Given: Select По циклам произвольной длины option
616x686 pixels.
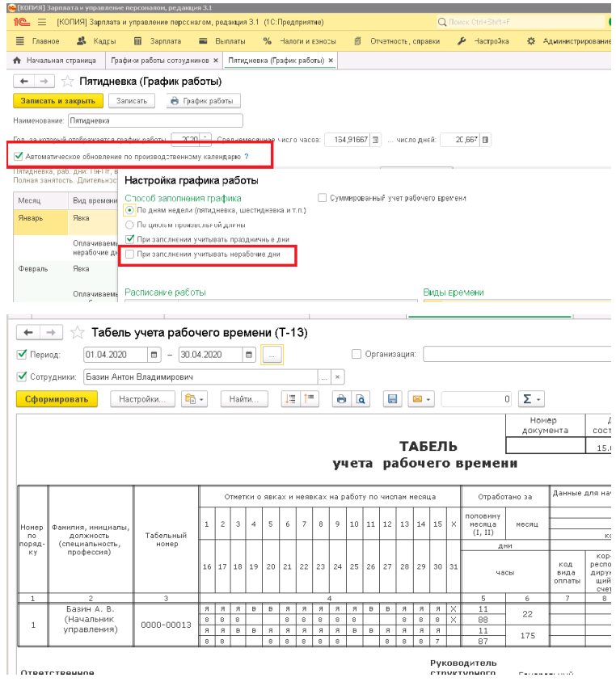Looking at the screenshot, I should pos(130,225).
